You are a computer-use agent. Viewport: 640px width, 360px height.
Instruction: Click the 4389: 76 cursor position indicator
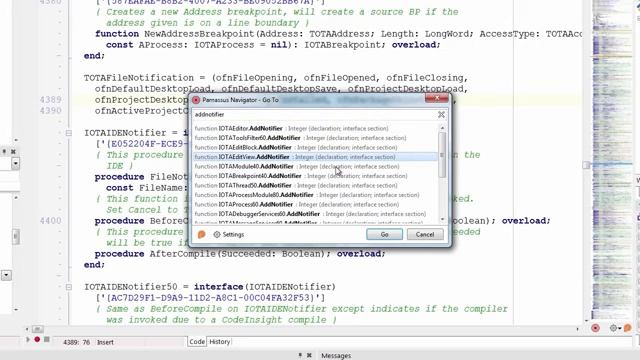tap(76, 342)
